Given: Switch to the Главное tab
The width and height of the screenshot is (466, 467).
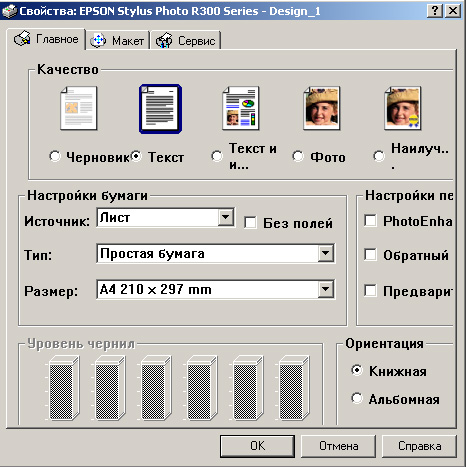Looking at the screenshot, I should tap(46, 39).
